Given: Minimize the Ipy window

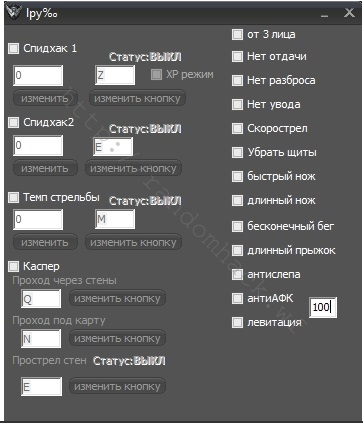Looking at the screenshot, I should pos(324,13).
